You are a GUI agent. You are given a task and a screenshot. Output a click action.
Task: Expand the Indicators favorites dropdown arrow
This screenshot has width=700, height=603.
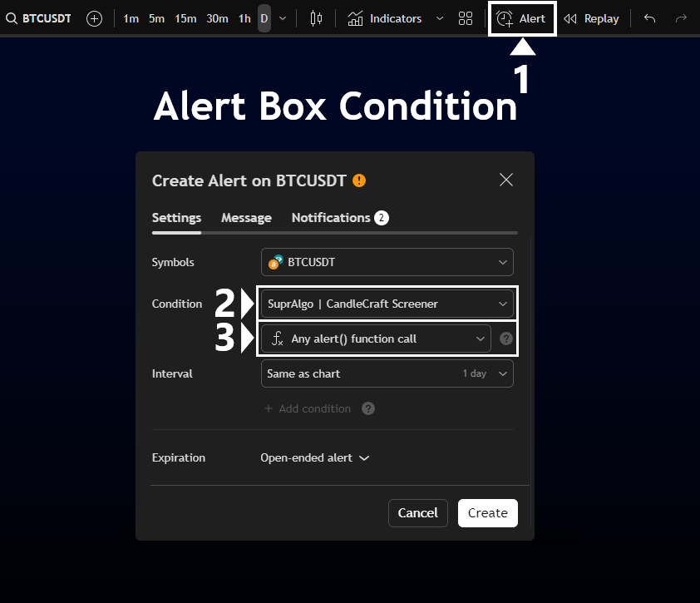pyautogui.click(x=440, y=19)
